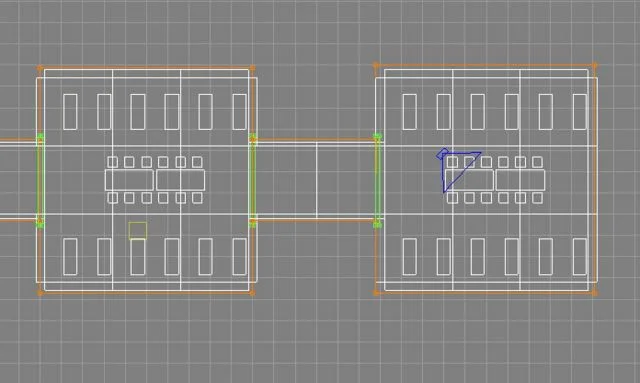Select the vertical divider line in the middle corridor
This screenshot has height=383, width=640.
tap(317, 180)
